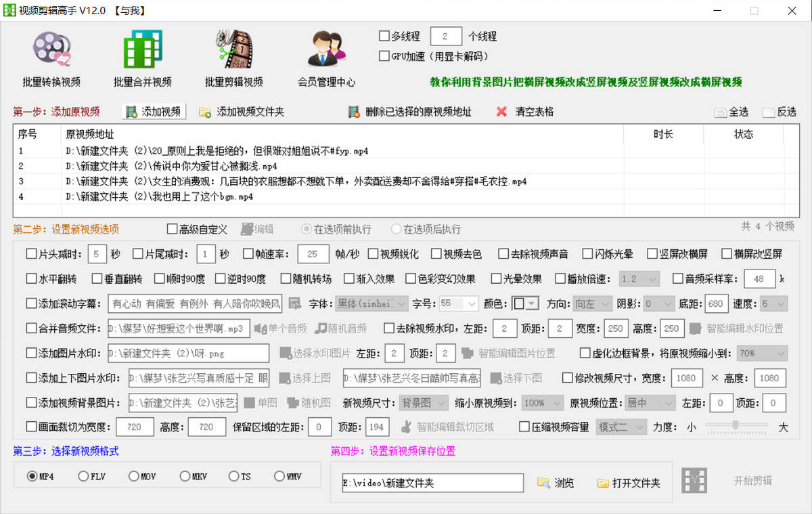812x514 pixels.
Task: Toggle the GPU加速 checkbox
Action: [x=384, y=56]
